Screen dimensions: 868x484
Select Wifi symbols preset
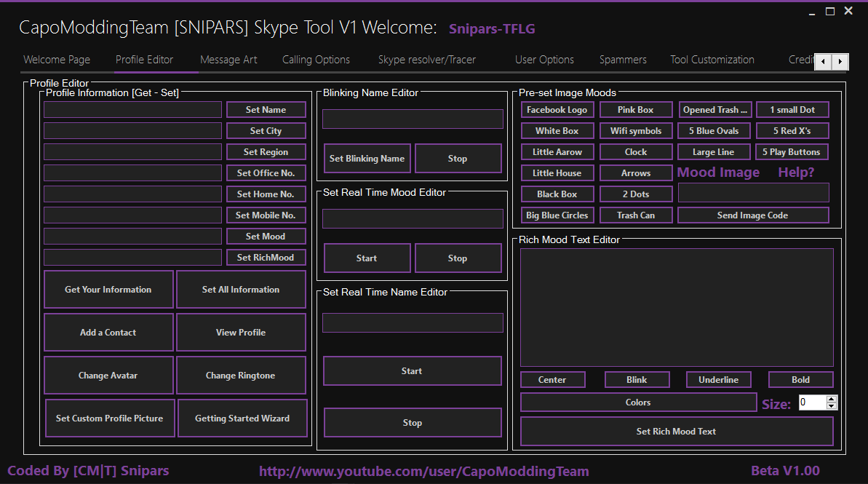coord(636,131)
